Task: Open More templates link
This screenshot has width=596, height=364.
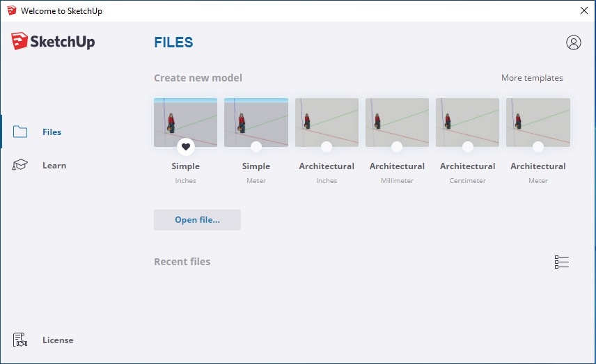Action: pos(532,78)
